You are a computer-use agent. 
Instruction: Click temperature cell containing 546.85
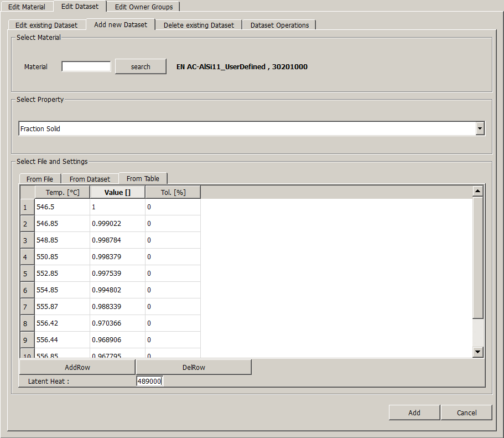[62, 224]
